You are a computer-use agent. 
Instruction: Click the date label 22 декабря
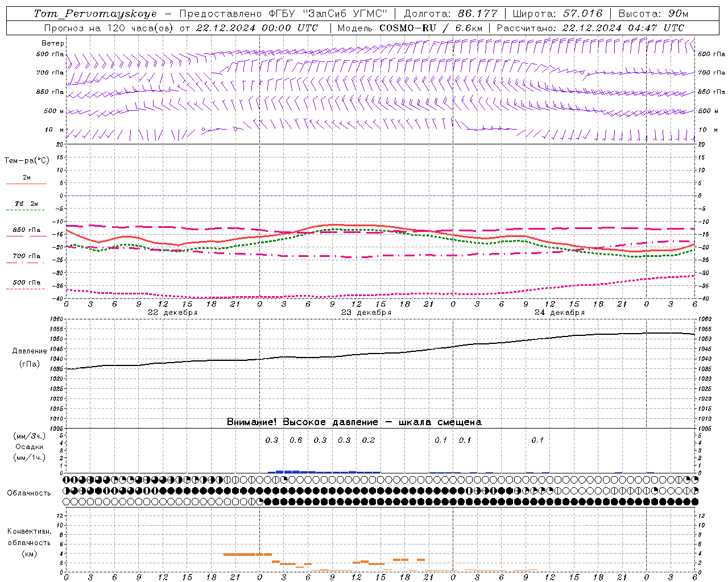point(172,313)
